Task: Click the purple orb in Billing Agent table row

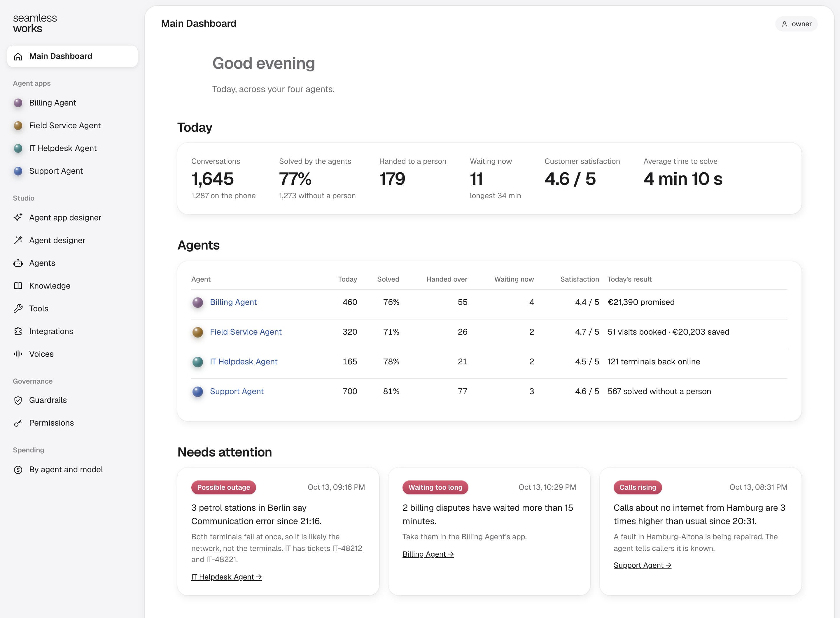Action: click(198, 302)
